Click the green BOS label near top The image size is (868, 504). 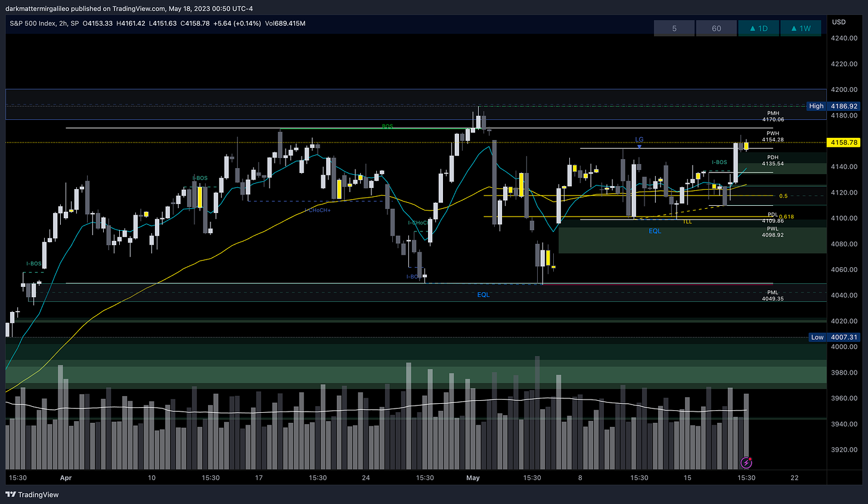click(x=387, y=126)
